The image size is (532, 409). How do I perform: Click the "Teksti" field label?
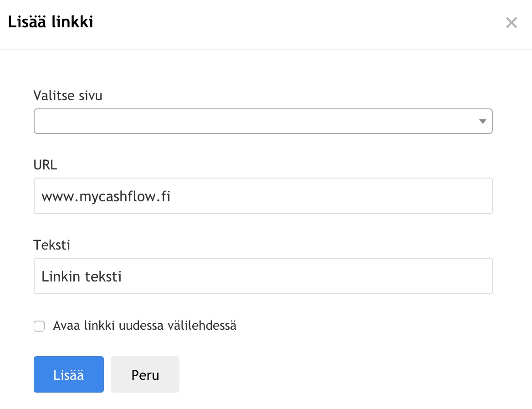(52, 245)
